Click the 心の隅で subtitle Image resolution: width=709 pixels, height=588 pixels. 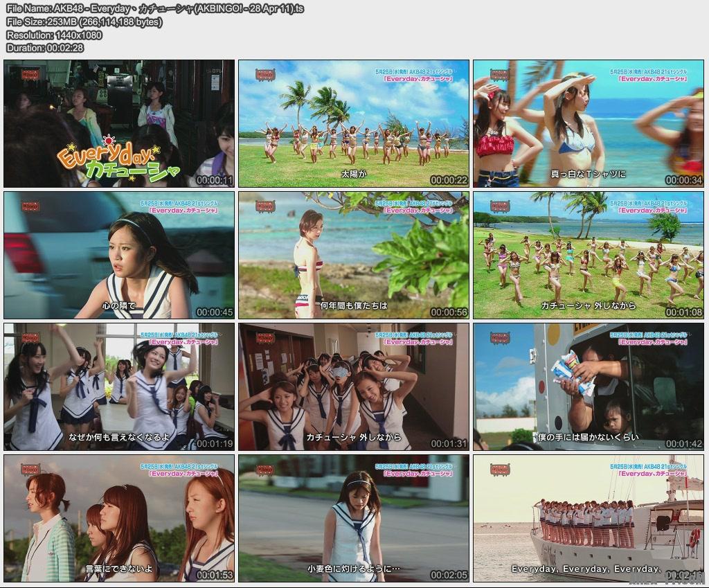pos(119,305)
